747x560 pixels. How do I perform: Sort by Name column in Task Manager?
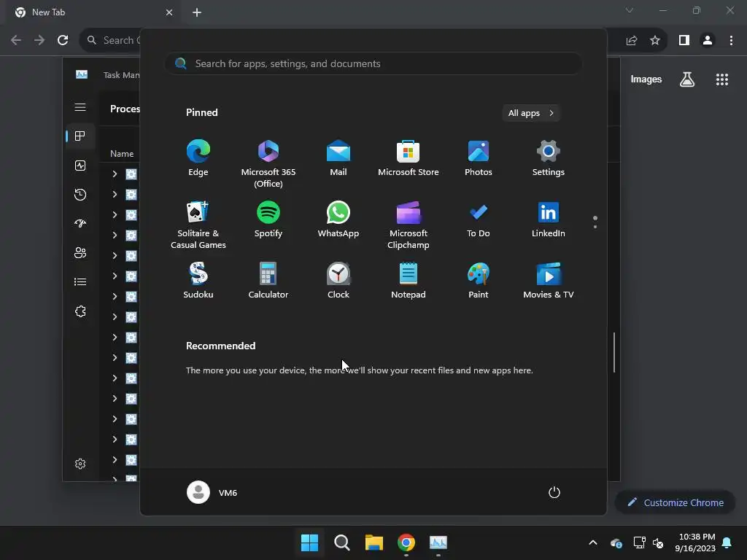click(x=122, y=153)
